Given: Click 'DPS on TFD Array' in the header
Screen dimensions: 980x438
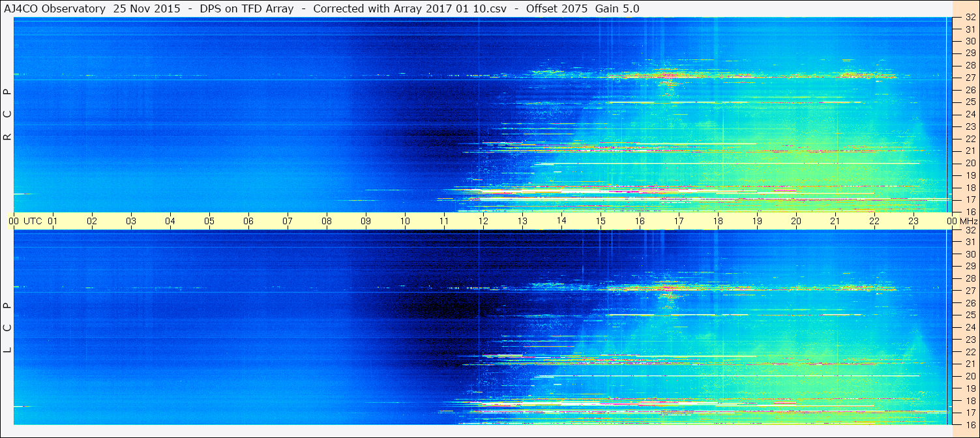Looking at the screenshot, I should (246, 8).
